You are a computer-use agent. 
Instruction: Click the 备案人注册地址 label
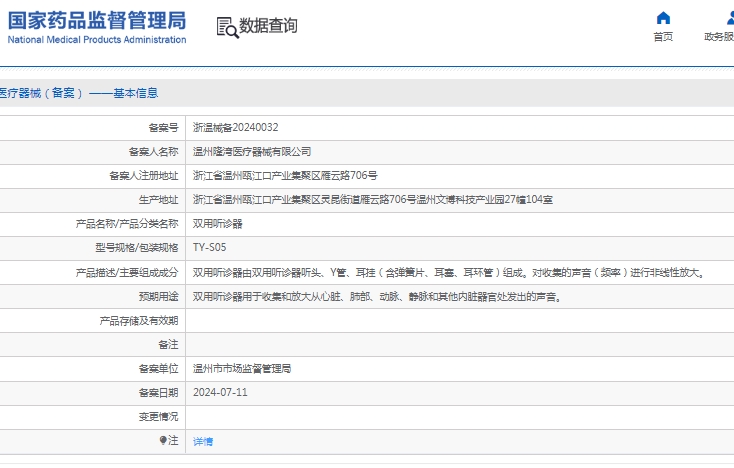coord(144,176)
